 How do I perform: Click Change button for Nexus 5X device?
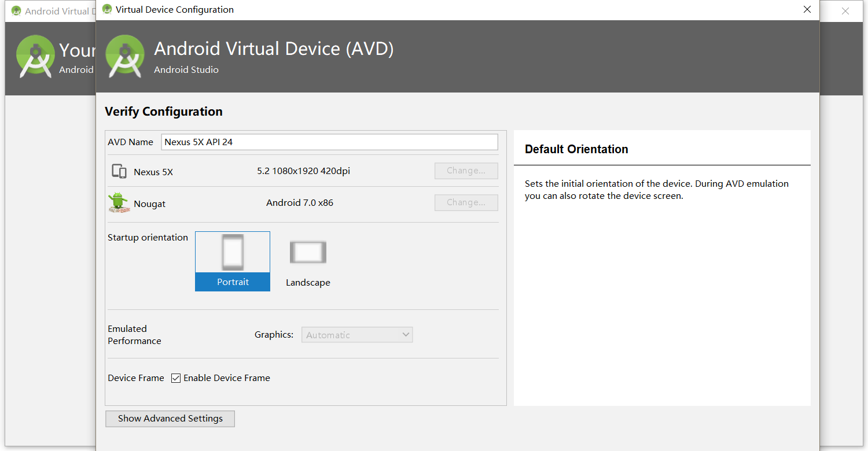point(466,171)
